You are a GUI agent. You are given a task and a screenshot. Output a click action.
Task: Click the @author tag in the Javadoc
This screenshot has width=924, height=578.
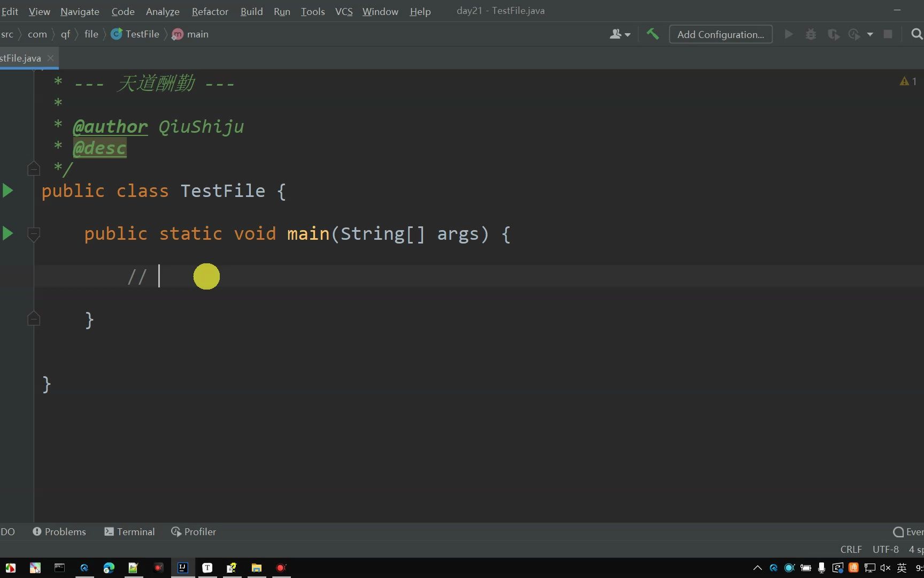110,127
